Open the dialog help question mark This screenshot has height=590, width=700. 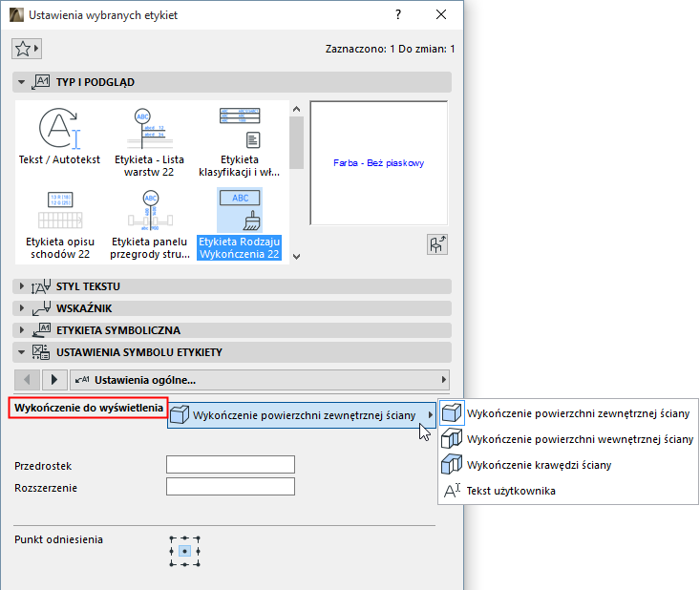point(398,14)
